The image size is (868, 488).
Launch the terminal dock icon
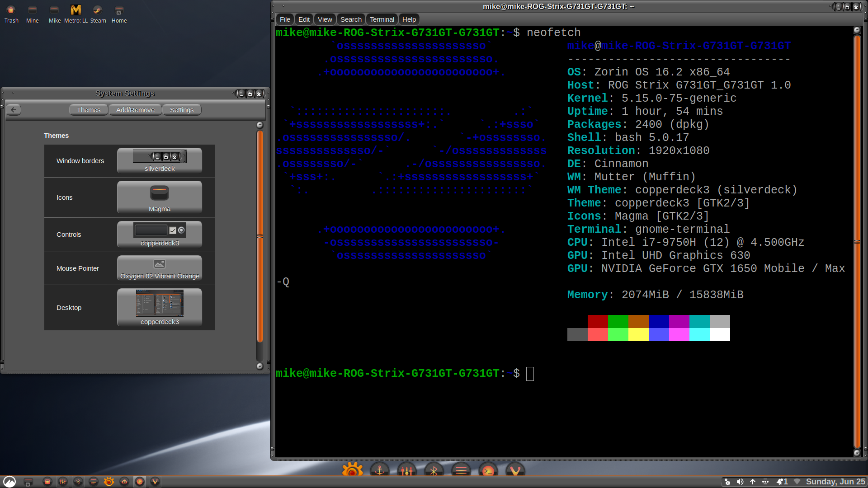[x=488, y=470]
